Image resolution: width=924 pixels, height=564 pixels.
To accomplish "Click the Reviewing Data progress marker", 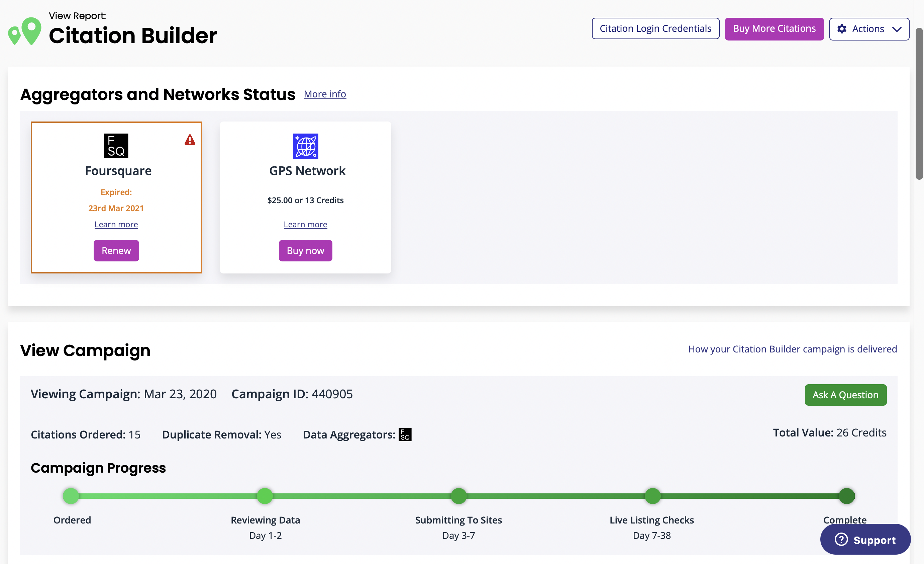I will (x=265, y=496).
